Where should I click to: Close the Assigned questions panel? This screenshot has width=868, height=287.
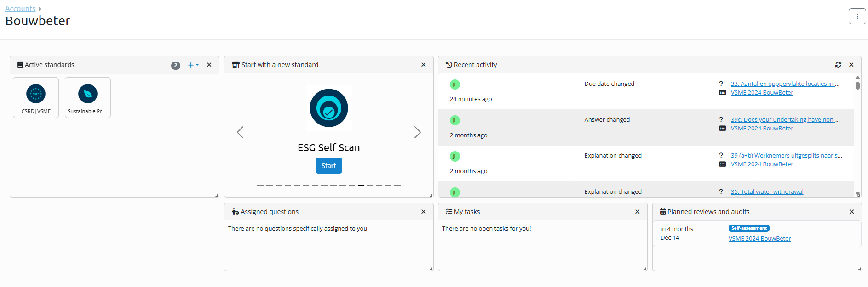tap(424, 212)
